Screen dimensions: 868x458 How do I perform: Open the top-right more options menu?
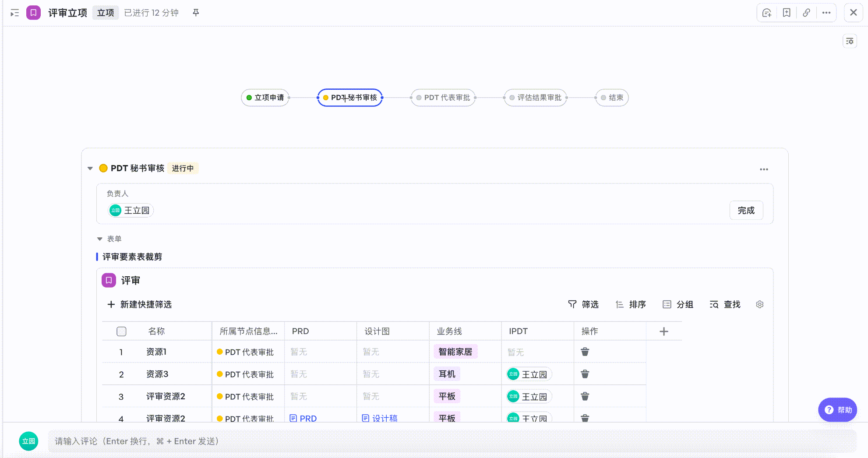click(x=826, y=13)
